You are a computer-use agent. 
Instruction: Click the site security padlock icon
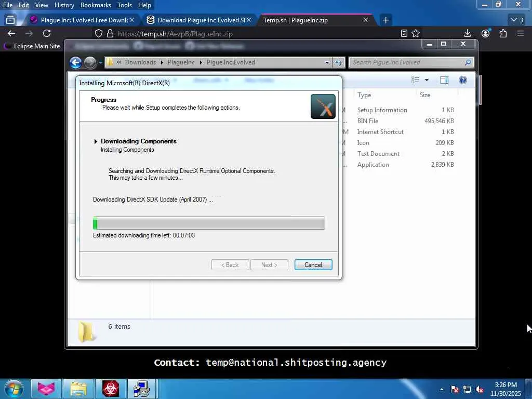click(x=110, y=33)
